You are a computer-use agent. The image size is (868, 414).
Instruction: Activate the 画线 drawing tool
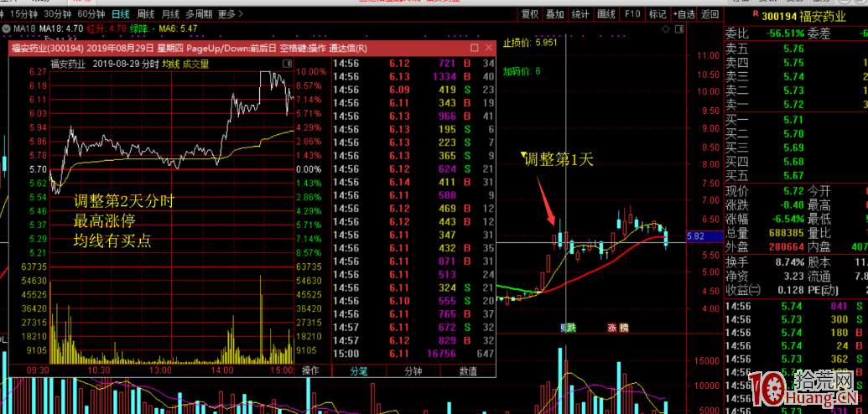606,14
